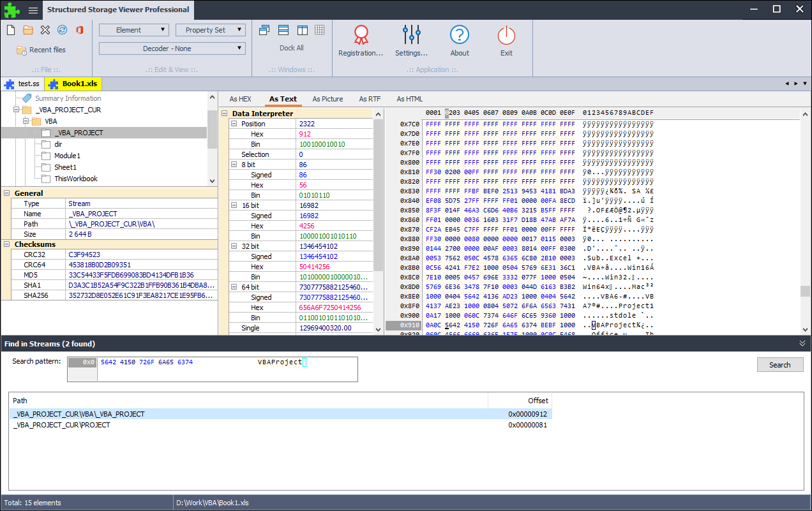Select the As Text tab

click(x=283, y=99)
